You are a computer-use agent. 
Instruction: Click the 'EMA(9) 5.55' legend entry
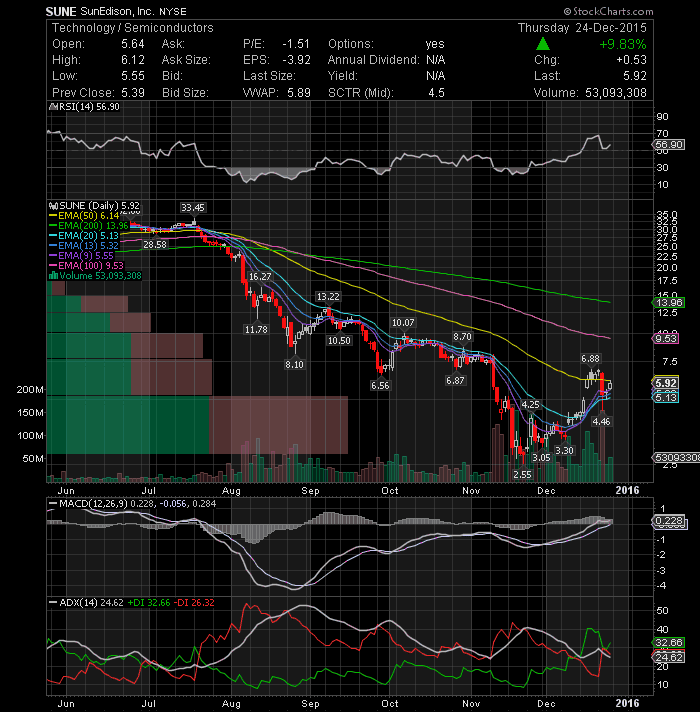pos(86,256)
